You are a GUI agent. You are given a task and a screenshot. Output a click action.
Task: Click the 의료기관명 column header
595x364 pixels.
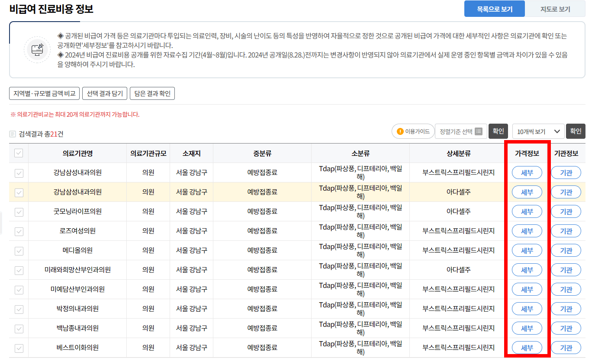click(x=77, y=153)
